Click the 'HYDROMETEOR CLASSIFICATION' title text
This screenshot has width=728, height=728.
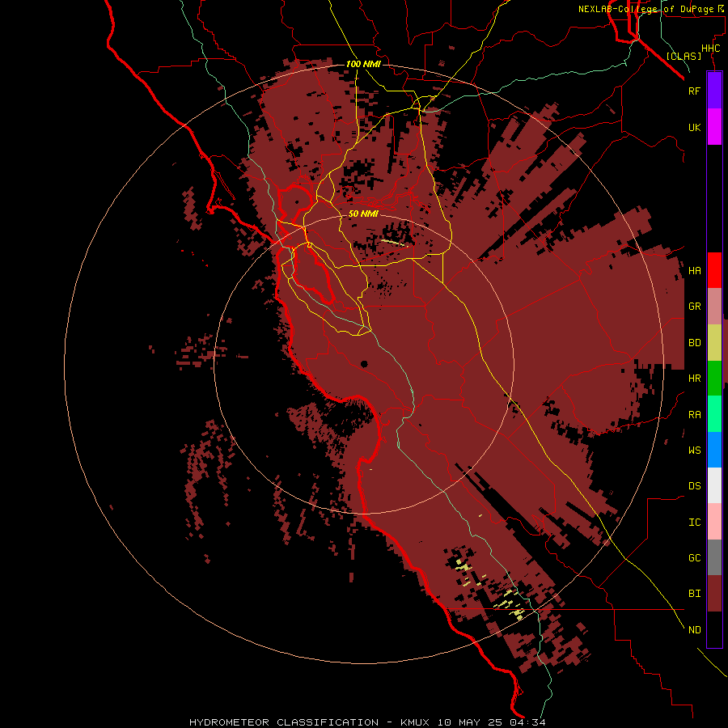(x=284, y=722)
